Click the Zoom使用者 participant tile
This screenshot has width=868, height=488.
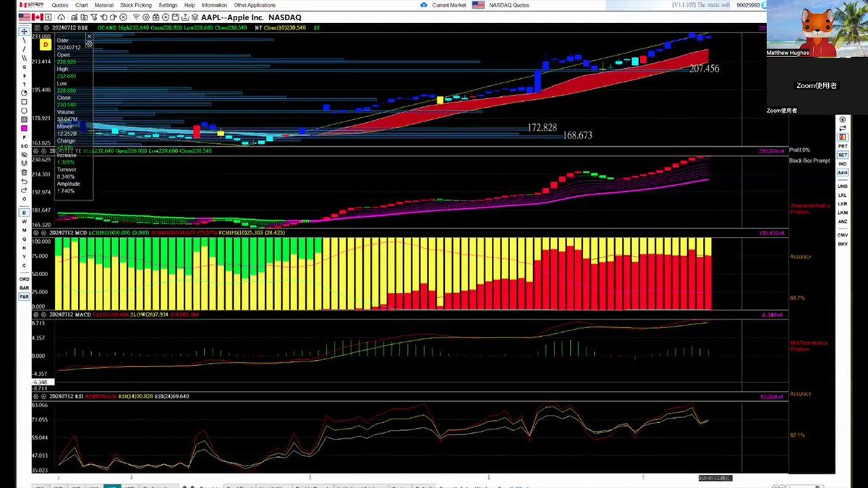tap(817, 85)
